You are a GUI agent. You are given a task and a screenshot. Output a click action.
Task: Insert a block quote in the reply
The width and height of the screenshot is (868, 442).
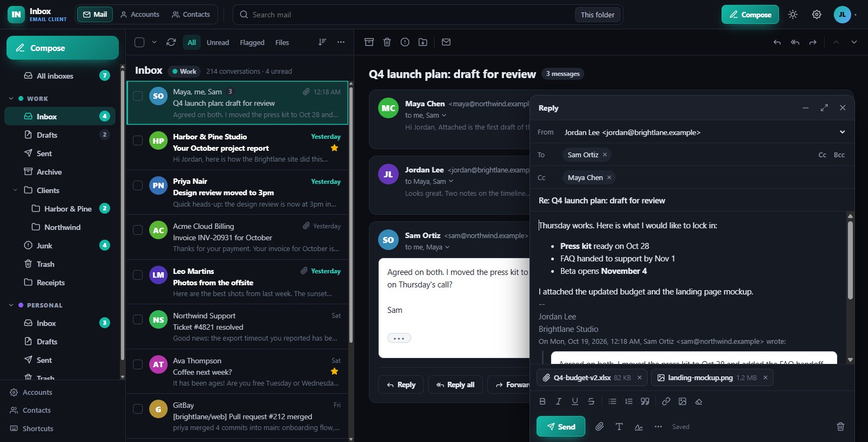(645, 401)
